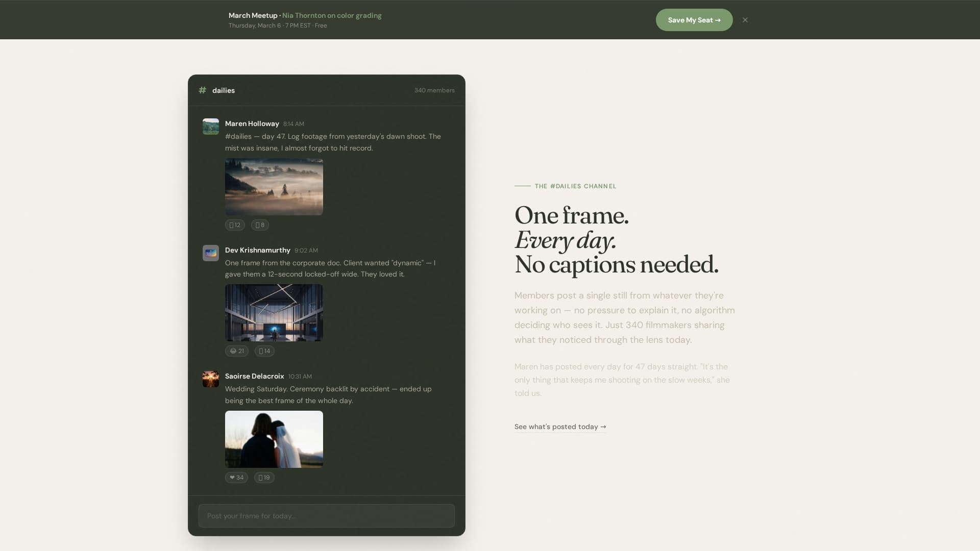Open the 340 members list
This screenshot has width=980, height=551.
(x=434, y=90)
